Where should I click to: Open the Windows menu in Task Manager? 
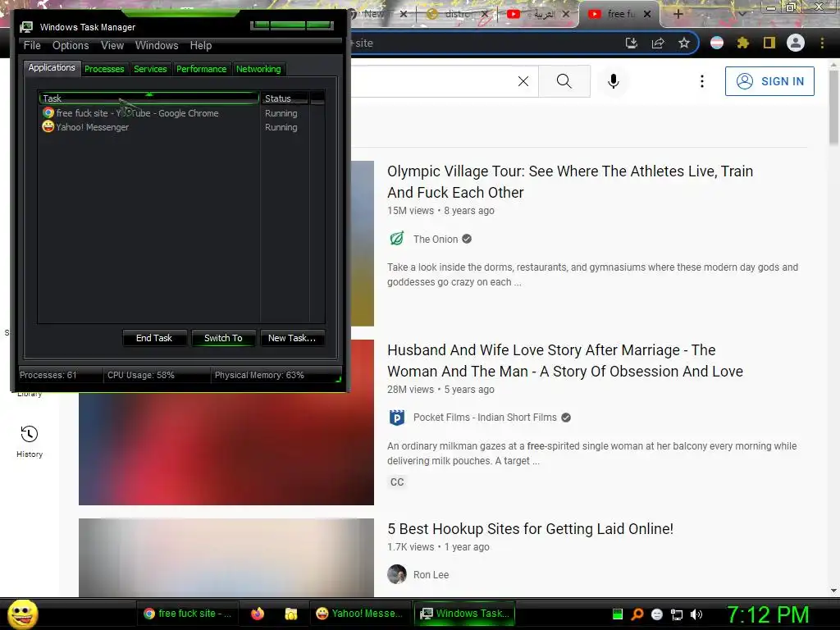tap(157, 46)
